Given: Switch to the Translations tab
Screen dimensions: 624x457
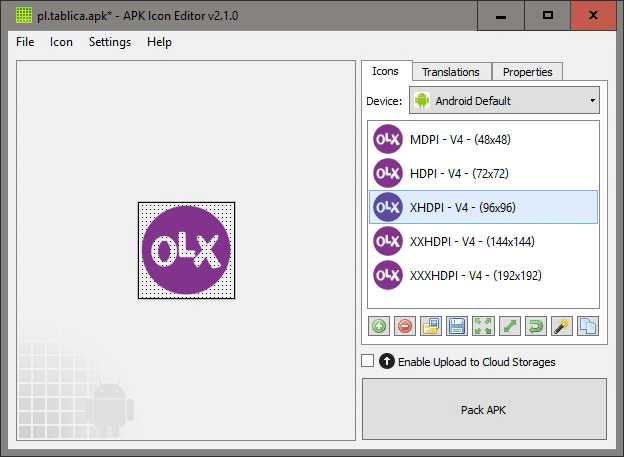Looking at the screenshot, I should (451, 72).
